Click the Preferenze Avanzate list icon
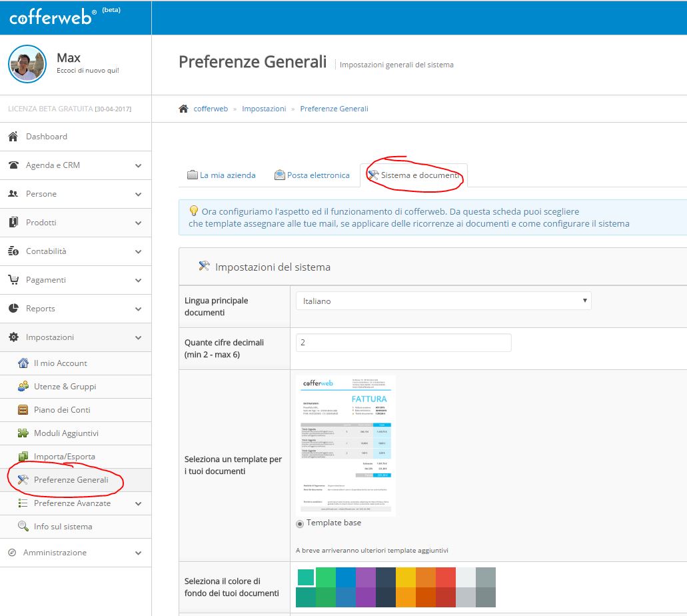The height and width of the screenshot is (616, 687). click(x=23, y=503)
